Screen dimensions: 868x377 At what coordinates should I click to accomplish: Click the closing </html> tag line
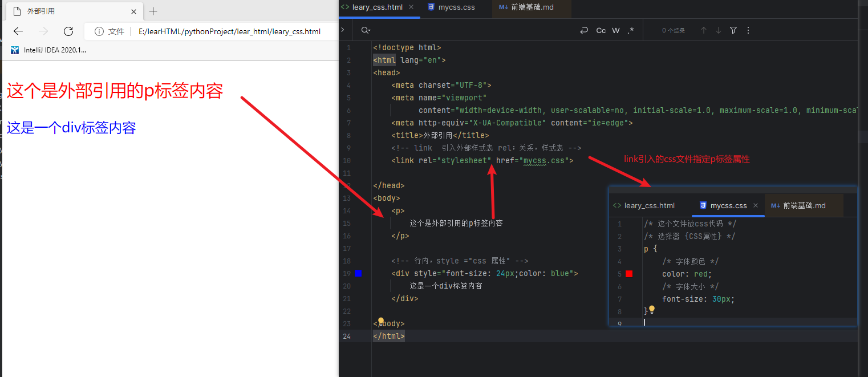click(389, 336)
